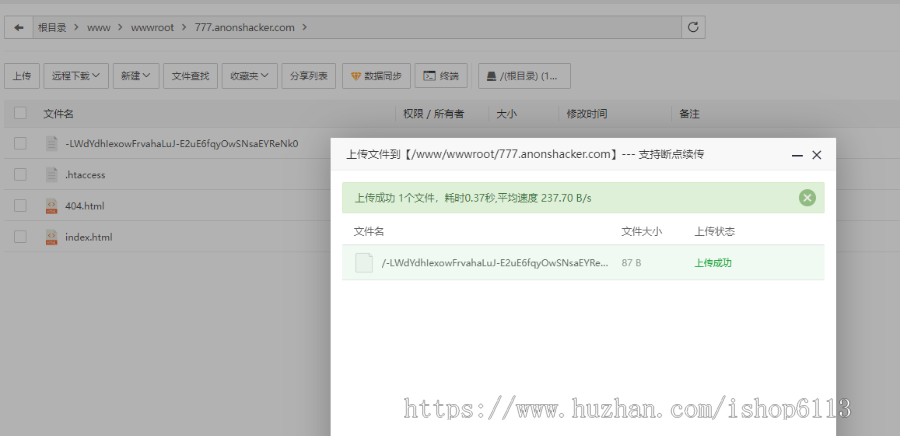This screenshot has width=900, height=436.
Task: Sort by the 大小 column header
Action: click(506, 114)
